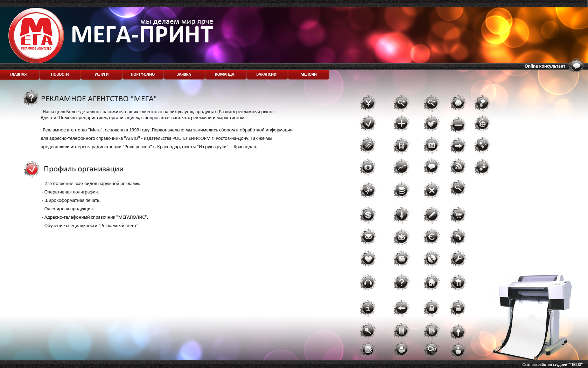Click the calculator icon

pyautogui.click(x=401, y=145)
